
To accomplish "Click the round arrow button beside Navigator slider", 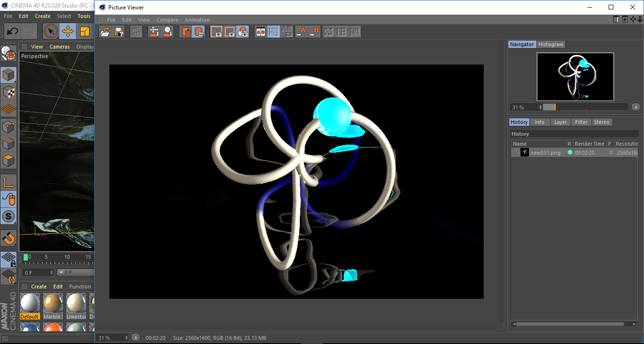I will pyautogui.click(x=636, y=107).
